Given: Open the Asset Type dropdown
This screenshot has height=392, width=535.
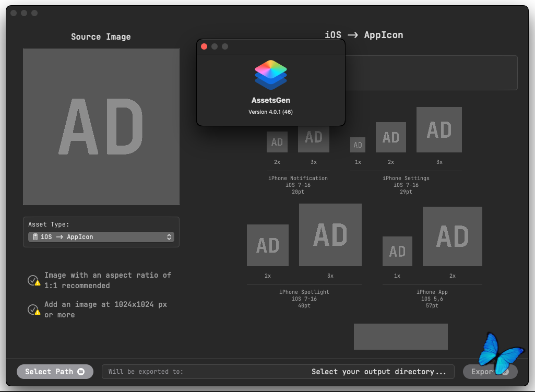Looking at the screenshot, I should click(x=101, y=237).
